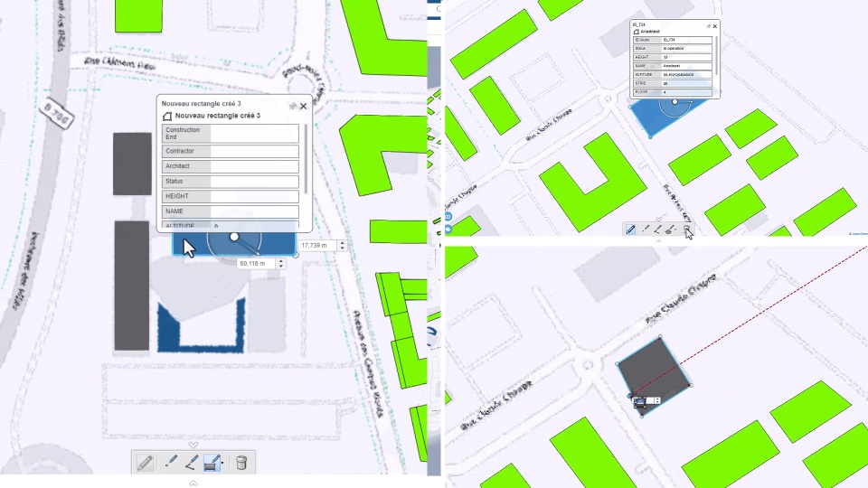Click the red right vertex of the gray polygon
The height and width of the screenshot is (488, 868).
(690, 385)
